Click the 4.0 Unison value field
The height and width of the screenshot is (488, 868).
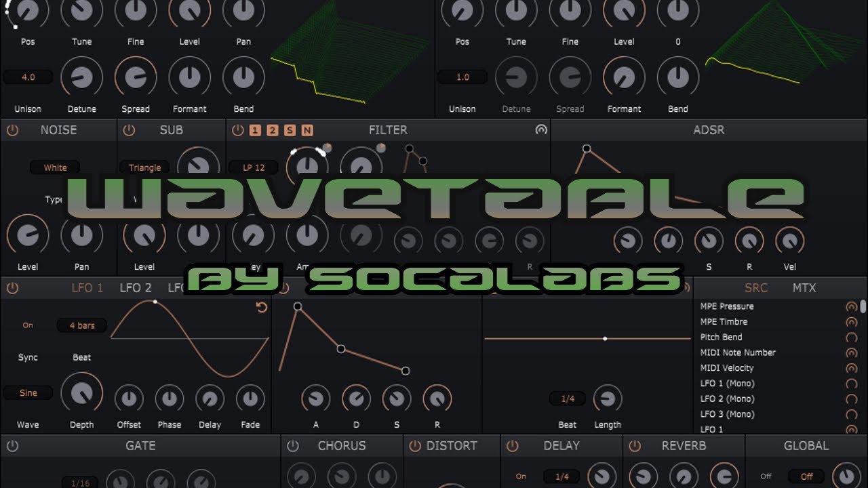pos(28,77)
